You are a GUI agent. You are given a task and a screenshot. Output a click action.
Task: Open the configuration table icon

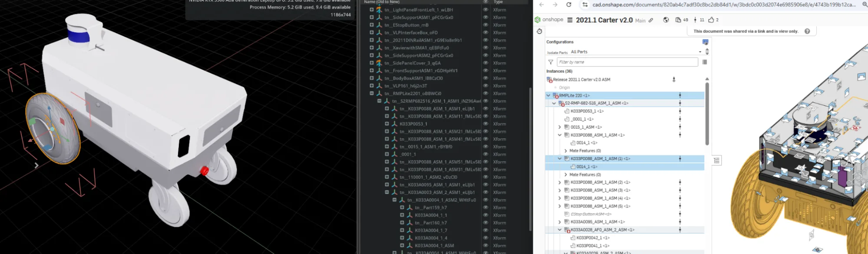(x=705, y=42)
